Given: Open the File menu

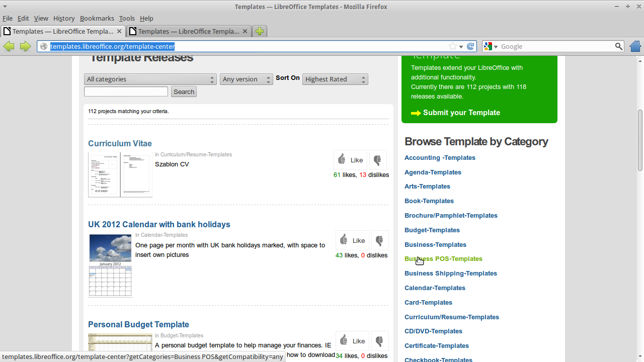Looking at the screenshot, I should click(8, 18).
